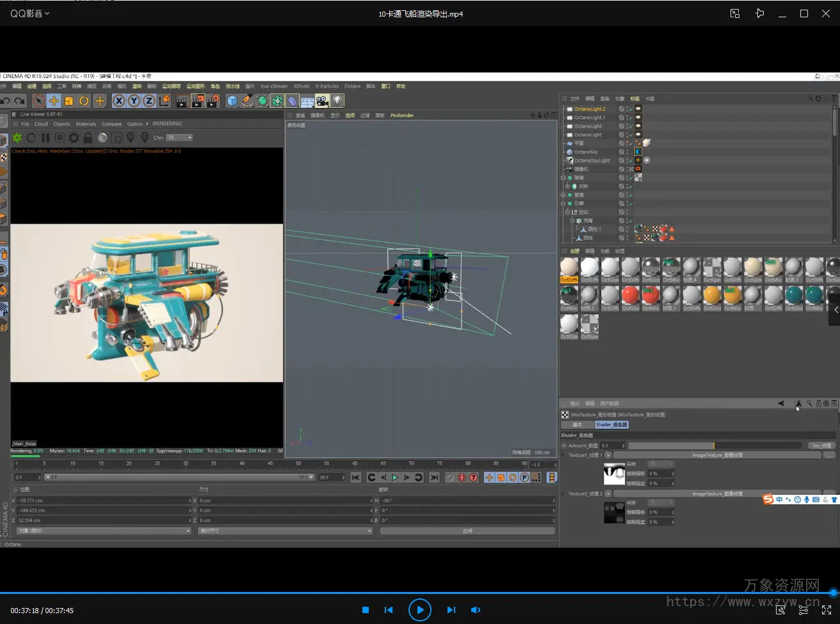Open the Materials menu in Live Viewer
The width and height of the screenshot is (840, 624).
[86, 124]
